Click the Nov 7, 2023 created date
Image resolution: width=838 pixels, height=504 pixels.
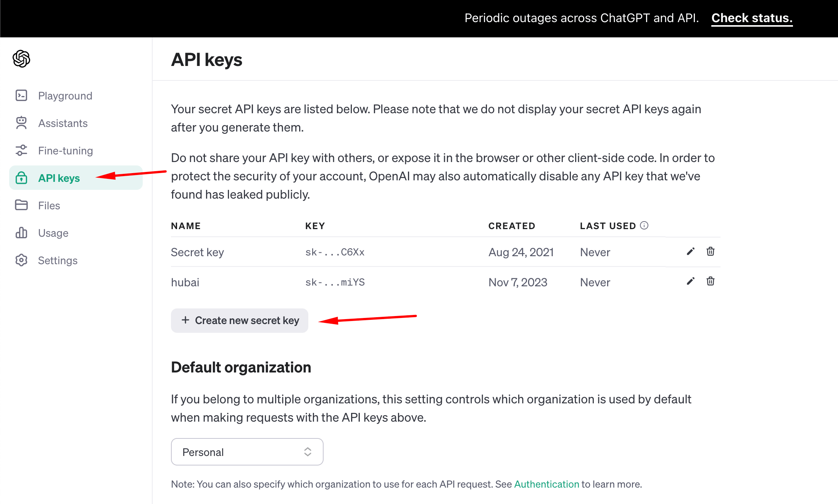518,282
